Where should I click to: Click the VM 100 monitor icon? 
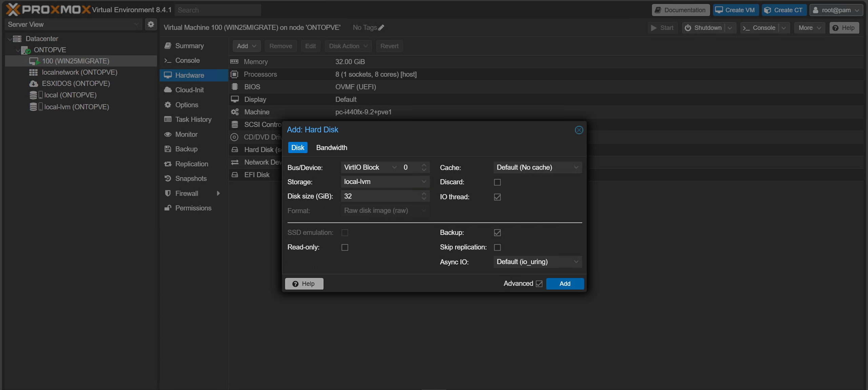pyautogui.click(x=34, y=61)
